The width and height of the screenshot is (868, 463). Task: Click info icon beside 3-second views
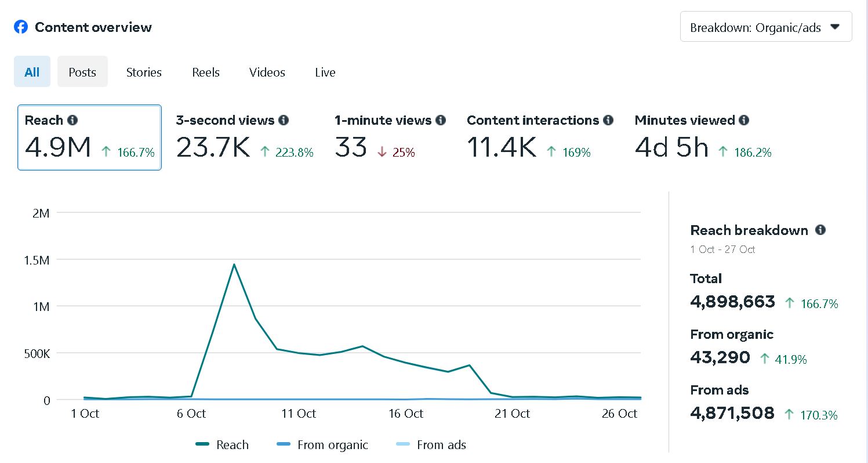[x=284, y=120]
